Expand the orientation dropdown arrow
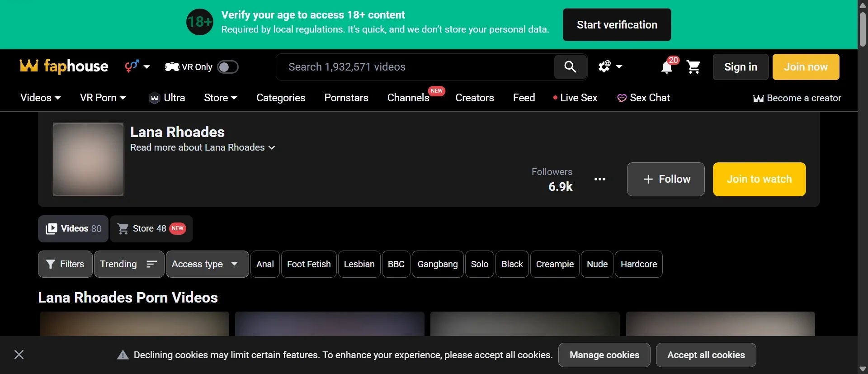This screenshot has width=868, height=374. tap(147, 66)
